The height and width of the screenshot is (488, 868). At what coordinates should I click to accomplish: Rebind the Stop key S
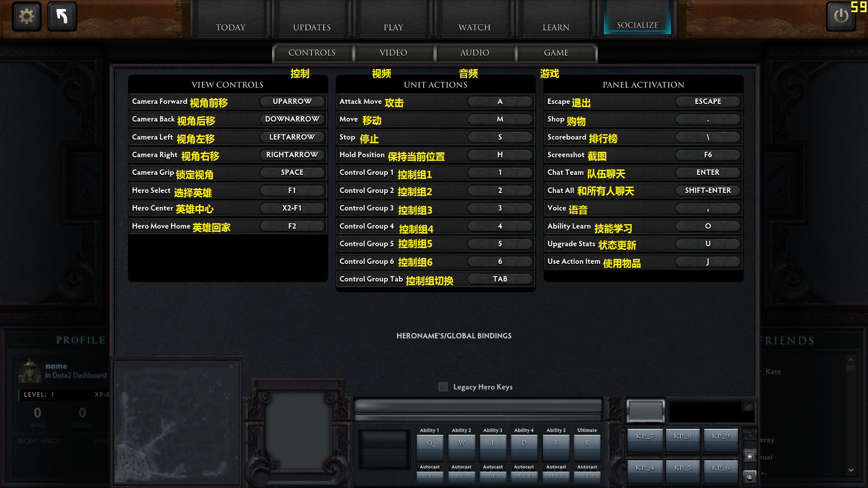click(x=500, y=137)
